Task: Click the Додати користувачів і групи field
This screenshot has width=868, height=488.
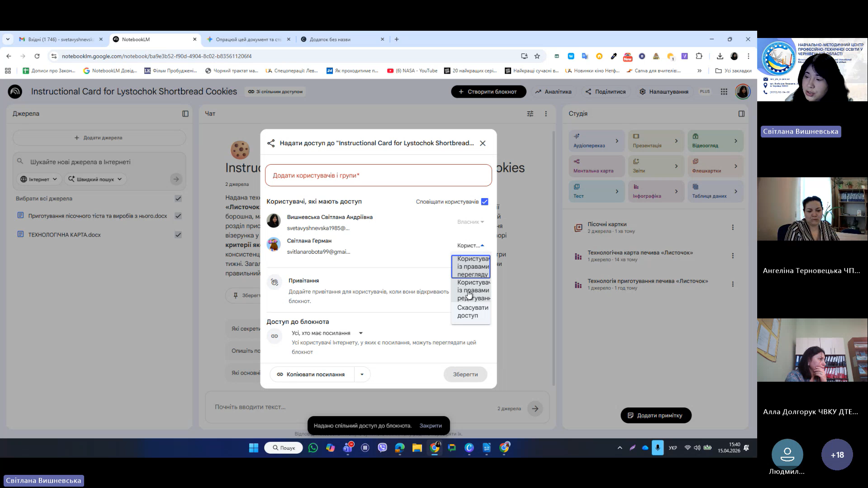Action: click(378, 175)
